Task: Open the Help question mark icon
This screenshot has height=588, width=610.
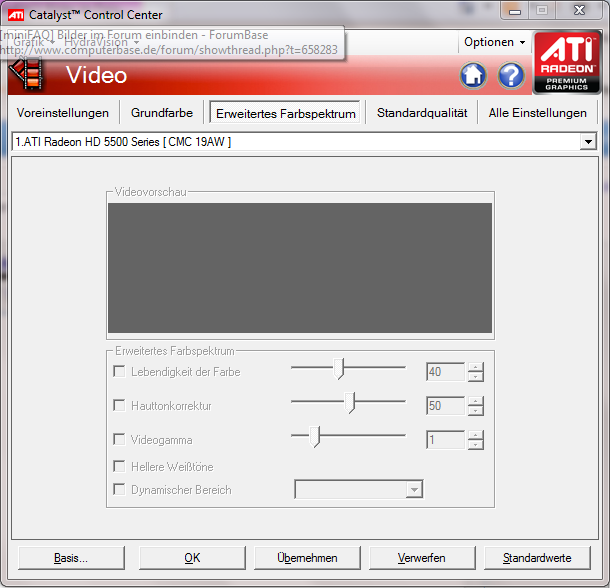Action: click(511, 75)
